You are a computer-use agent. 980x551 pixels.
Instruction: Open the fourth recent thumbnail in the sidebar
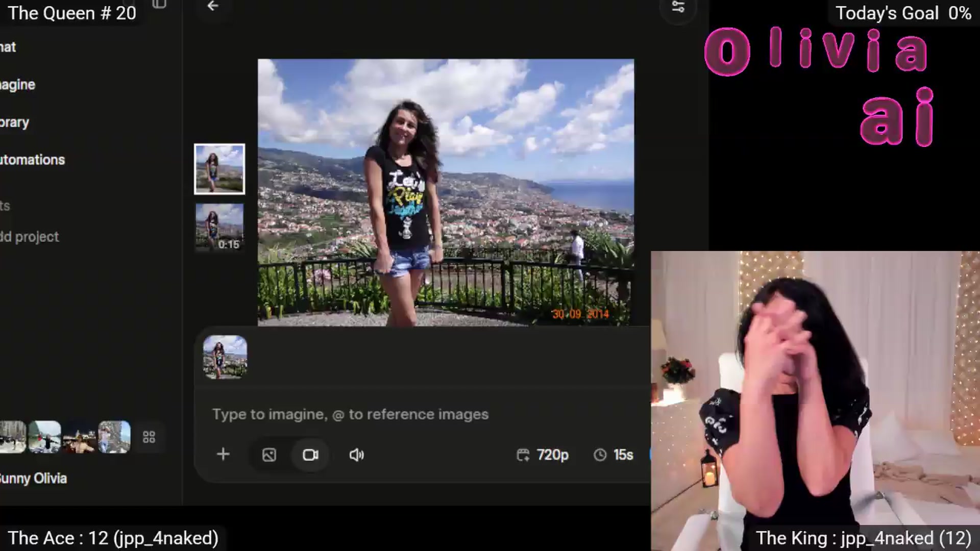pos(114,437)
